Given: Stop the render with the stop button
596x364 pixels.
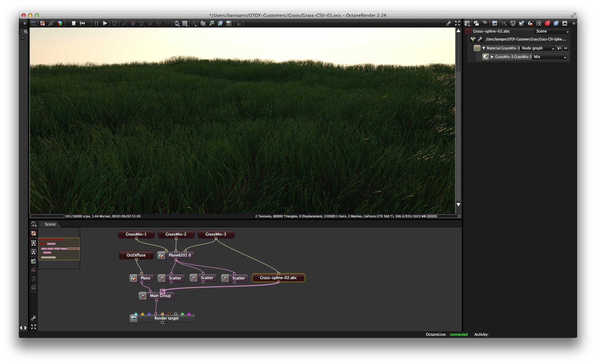Looking at the screenshot, I should 74,23.
